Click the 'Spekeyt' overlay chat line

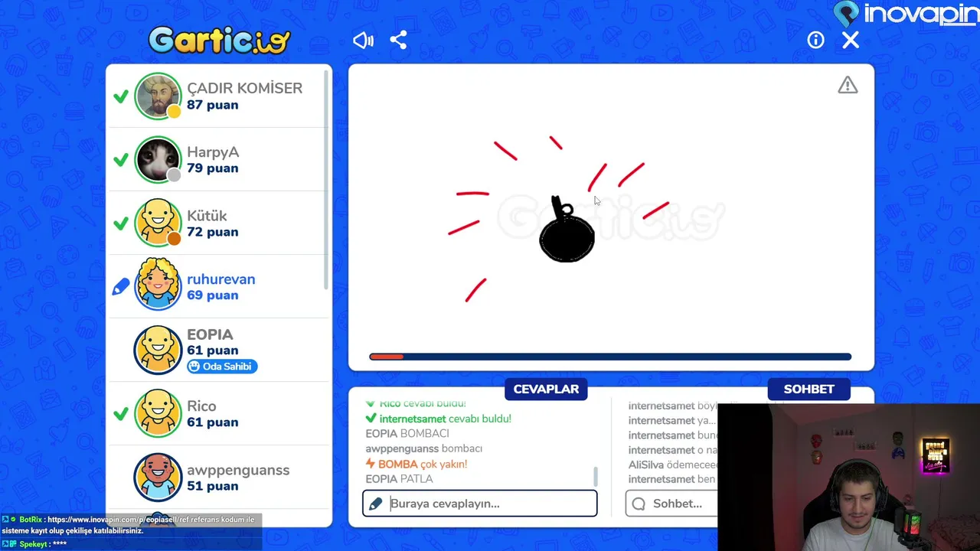pyautogui.click(x=34, y=544)
